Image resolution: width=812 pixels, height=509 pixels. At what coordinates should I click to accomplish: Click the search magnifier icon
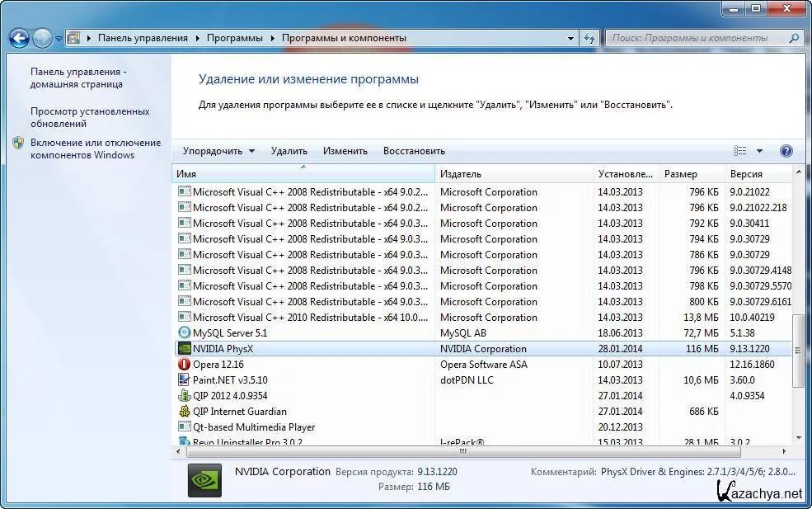794,38
